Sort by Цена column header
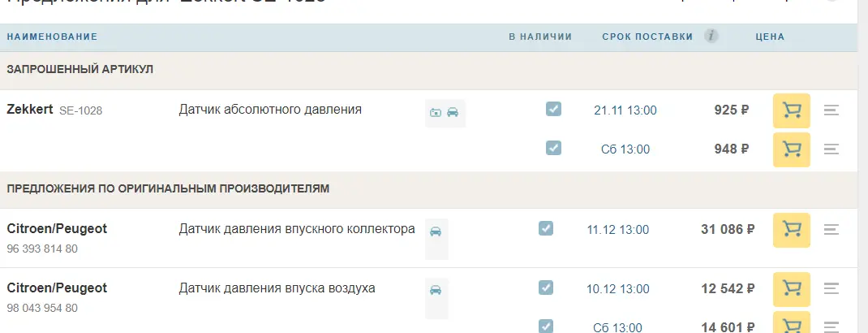The image size is (868, 333). pos(770,37)
